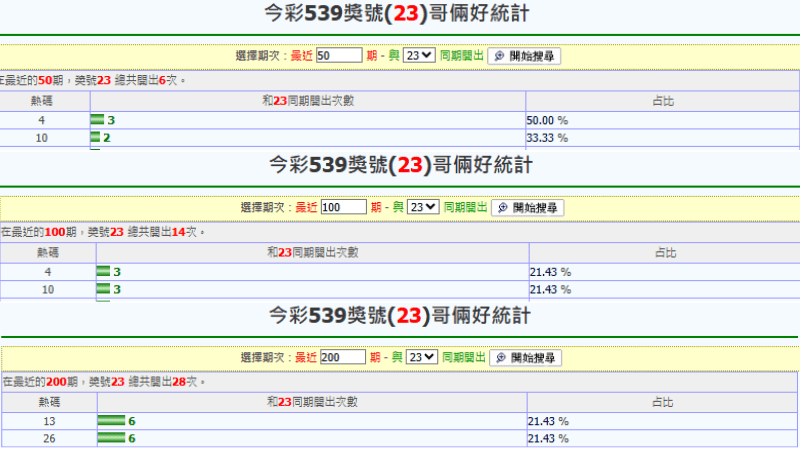
Task: Click the period input field containing 200
Action: click(342, 357)
